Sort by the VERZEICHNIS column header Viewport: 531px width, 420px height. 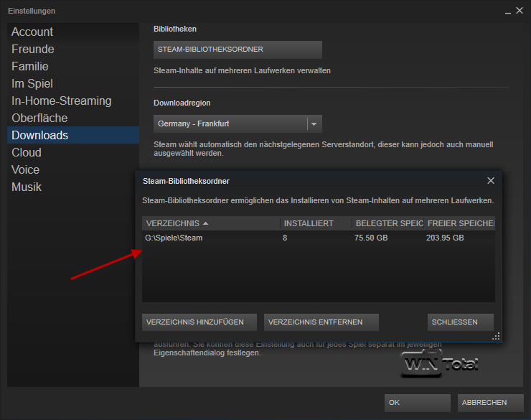(211, 223)
